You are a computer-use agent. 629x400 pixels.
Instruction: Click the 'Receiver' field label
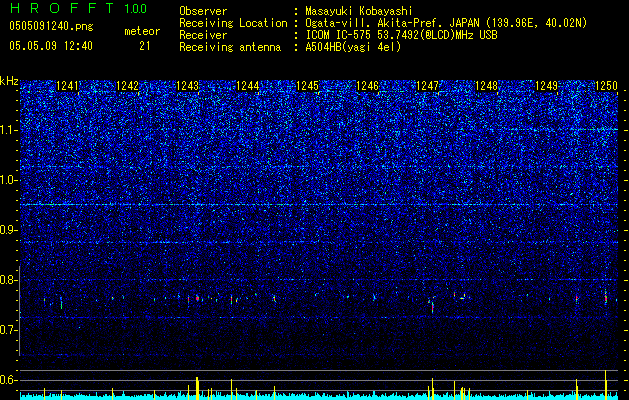(x=203, y=35)
